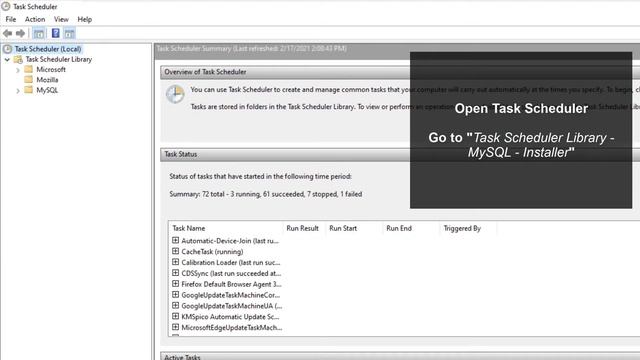The image size is (640, 360).
Task: Select the Mozilla tree item label
Action: click(47, 80)
